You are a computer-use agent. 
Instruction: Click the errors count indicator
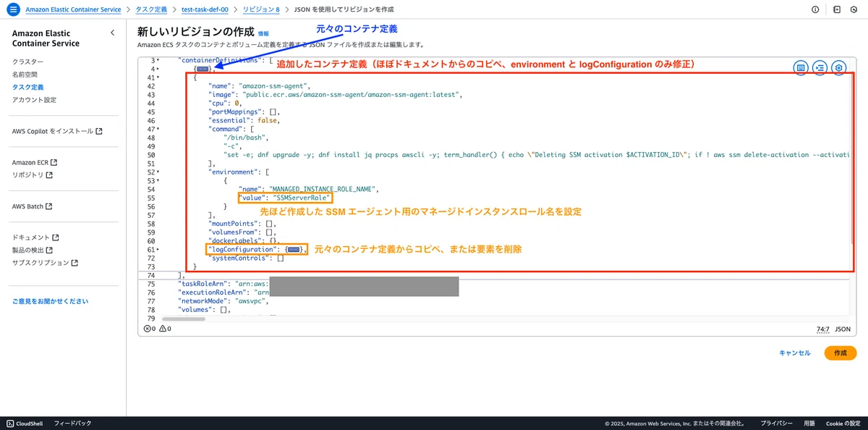pyautogui.click(x=150, y=329)
